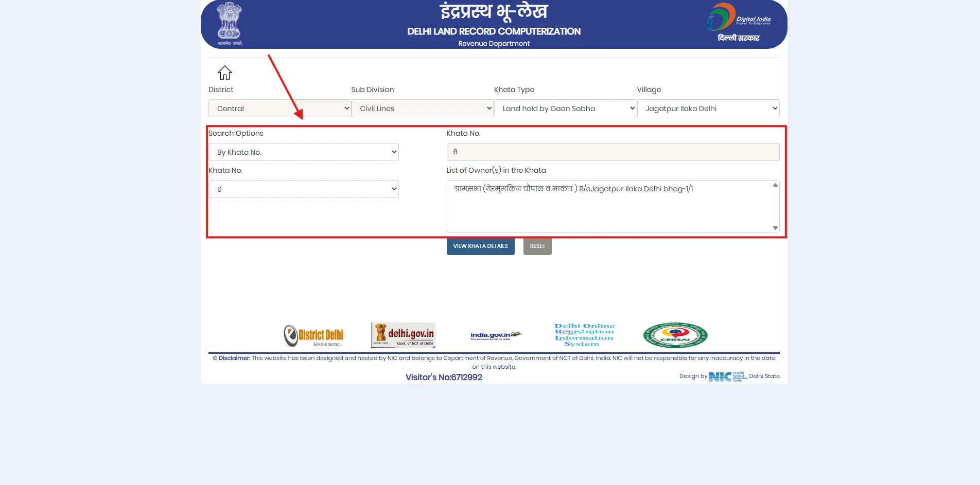Image resolution: width=980 pixels, height=485 pixels.
Task: Open the Khata Type dropdown
Action: coord(565,108)
